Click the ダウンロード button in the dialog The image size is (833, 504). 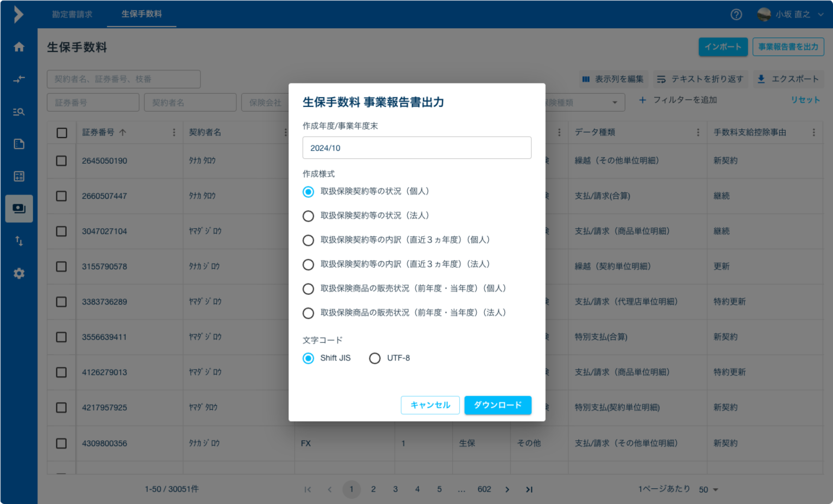[497, 405]
